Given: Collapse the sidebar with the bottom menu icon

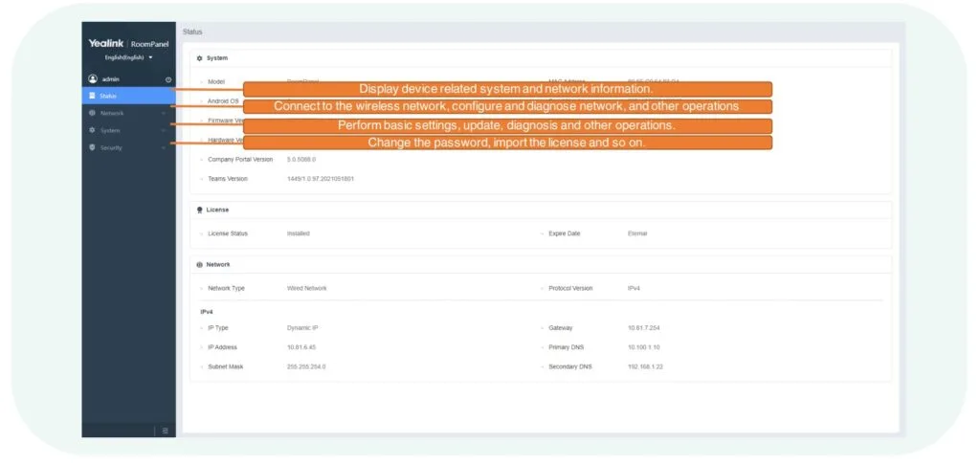Looking at the screenshot, I should (x=165, y=431).
